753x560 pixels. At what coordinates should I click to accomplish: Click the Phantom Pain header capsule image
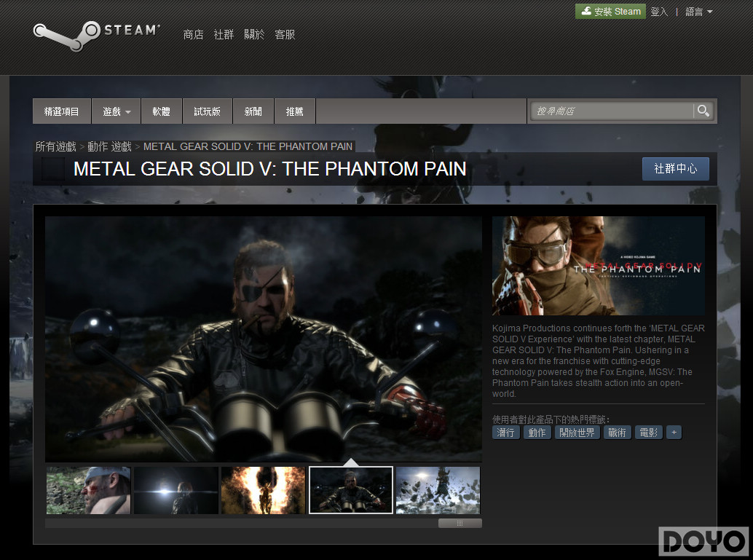[599, 266]
